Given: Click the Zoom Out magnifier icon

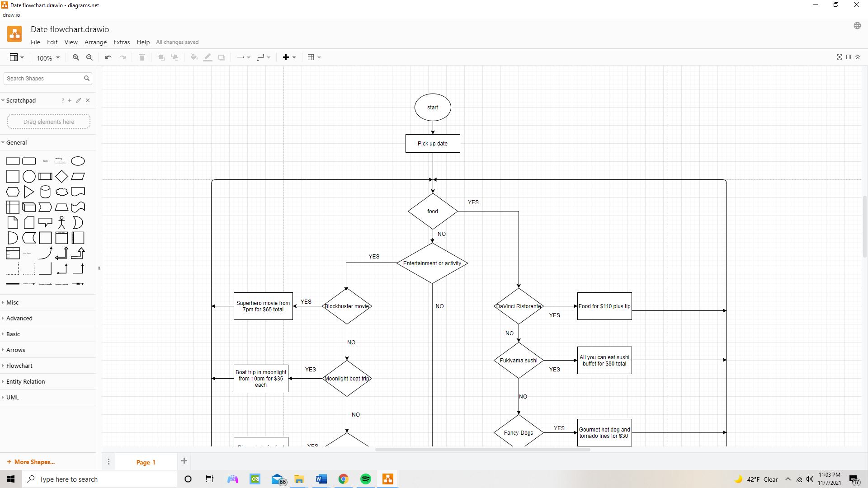Looking at the screenshot, I should click(90, 57).
